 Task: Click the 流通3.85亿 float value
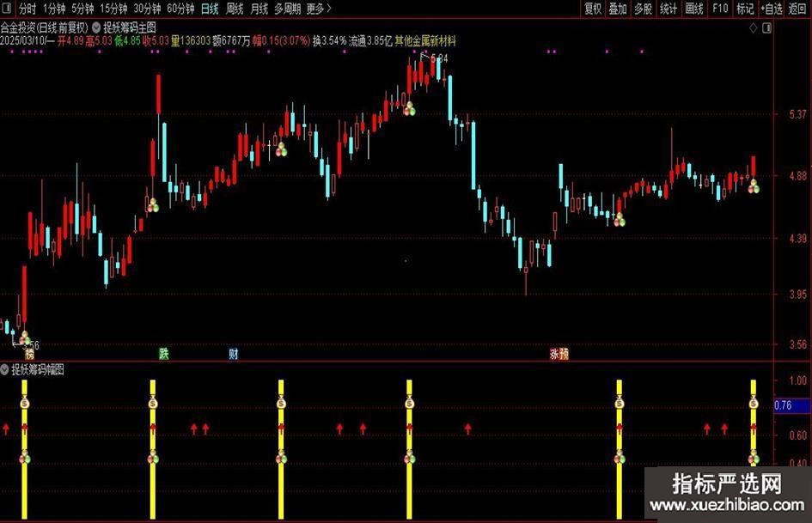(x=371, y=41)
